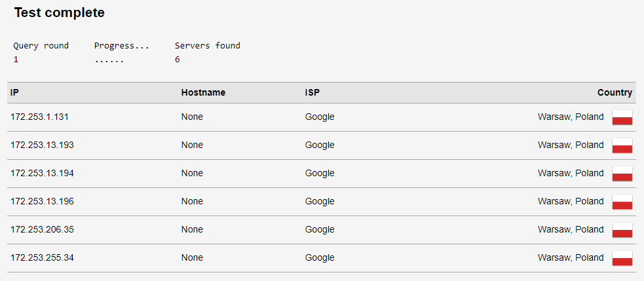Click the Poland flag for 172.253.1.131

pos(622,117)
